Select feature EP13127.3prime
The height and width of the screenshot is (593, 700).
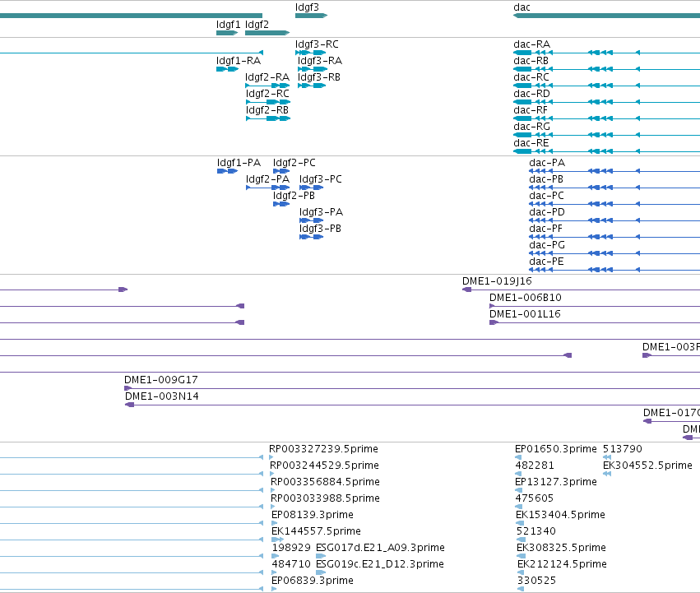pyautogui.click(x=518, y=490)
